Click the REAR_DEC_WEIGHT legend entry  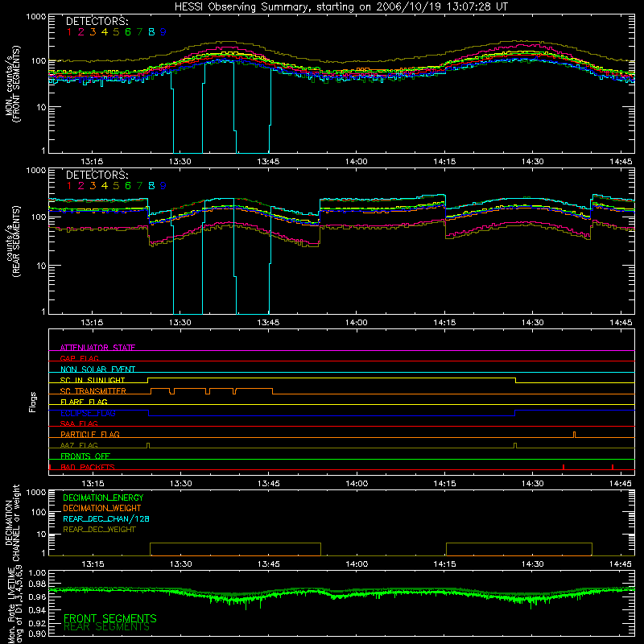tap(99, 530)
